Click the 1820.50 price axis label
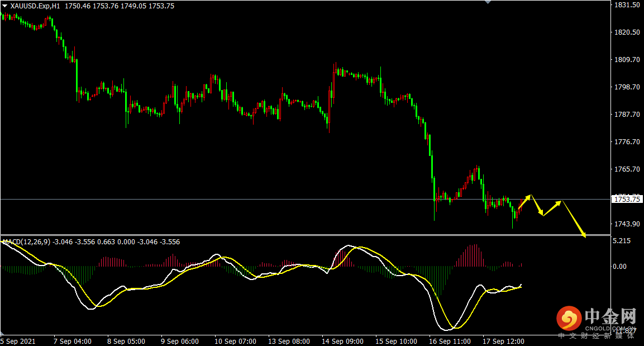The height and width of the screenshot is (346, 644). click(x=627, y=32)
